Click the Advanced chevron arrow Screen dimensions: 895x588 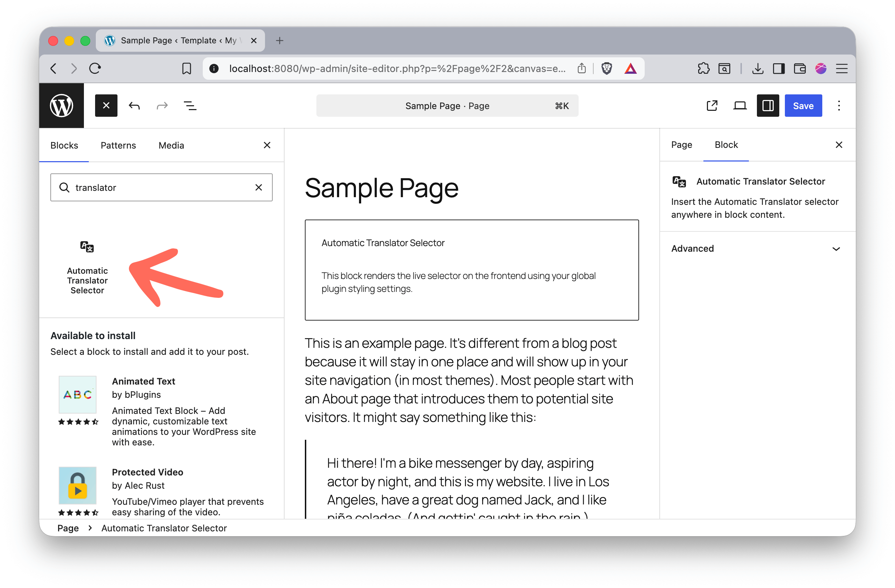836,249
